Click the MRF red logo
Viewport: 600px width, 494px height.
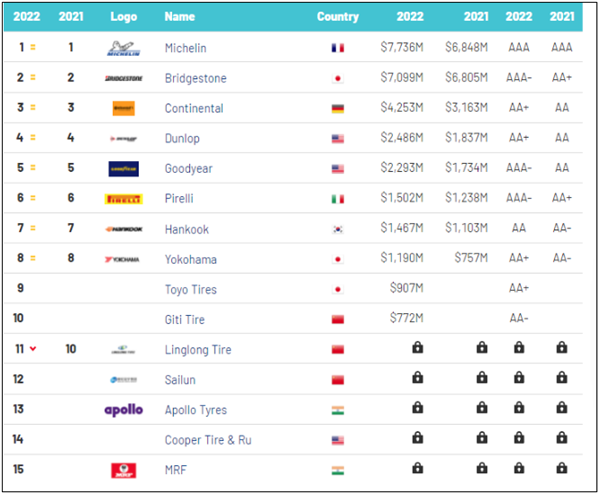pos(123,470)
